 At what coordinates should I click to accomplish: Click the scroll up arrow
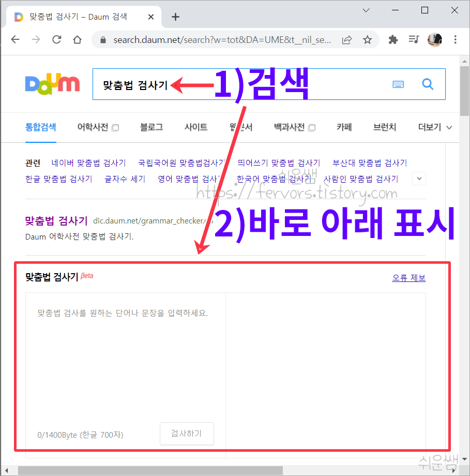464,62
